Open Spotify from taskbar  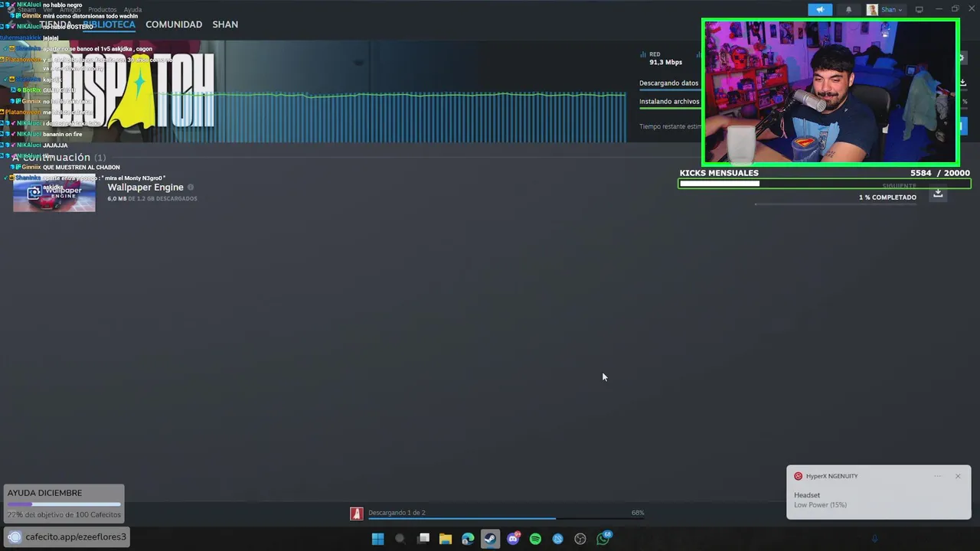pyautogui.click(x=535, y=539)
